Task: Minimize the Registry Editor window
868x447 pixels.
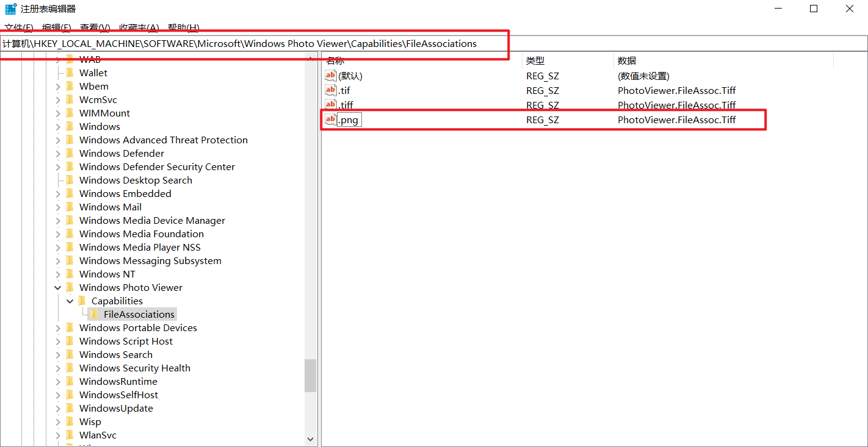Action: [x=778, y=9]
